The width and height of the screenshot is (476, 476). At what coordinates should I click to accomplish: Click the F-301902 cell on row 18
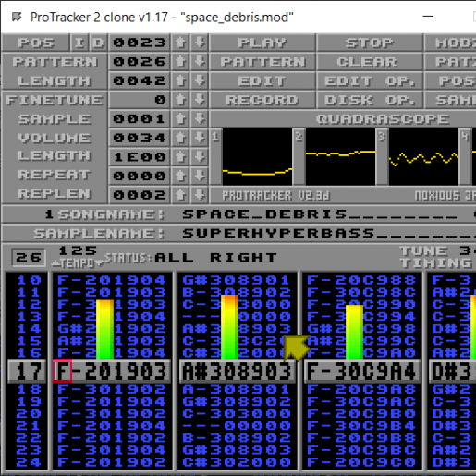112,390
